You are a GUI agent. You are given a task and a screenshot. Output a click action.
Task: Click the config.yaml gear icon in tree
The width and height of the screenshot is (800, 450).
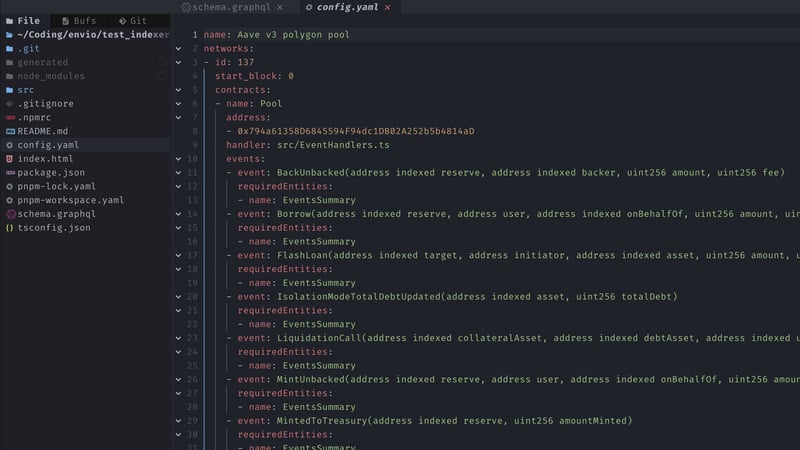(9, 145)
